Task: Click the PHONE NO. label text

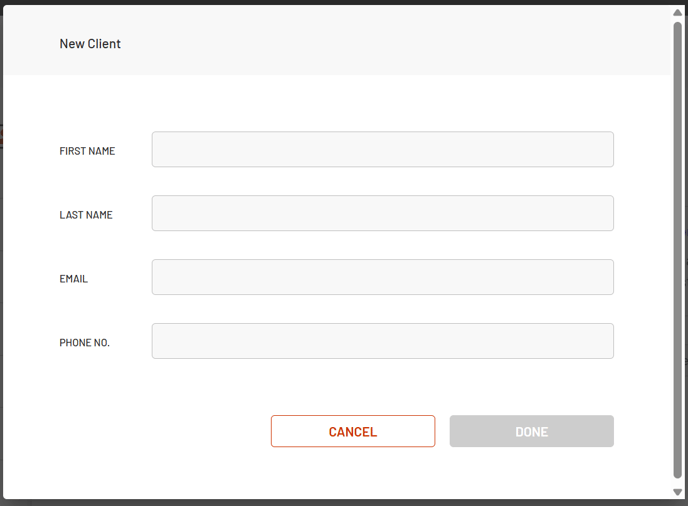Action: 85,343
